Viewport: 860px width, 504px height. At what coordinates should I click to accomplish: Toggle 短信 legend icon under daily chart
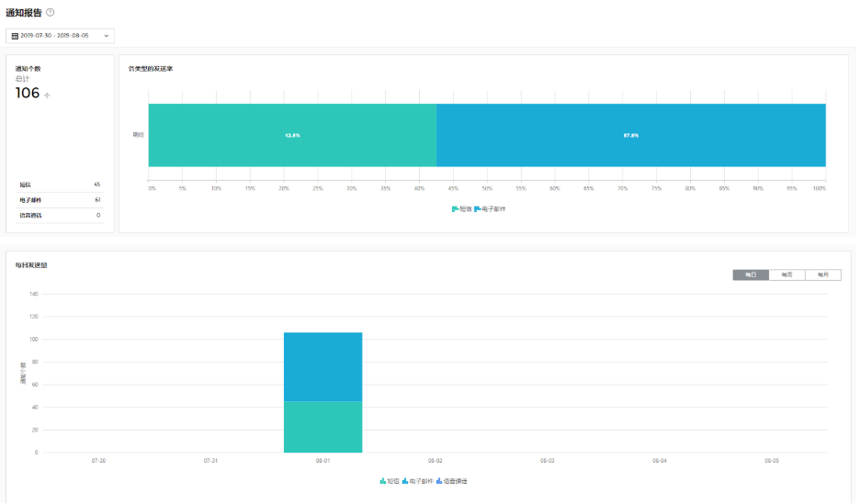point(382,481)
